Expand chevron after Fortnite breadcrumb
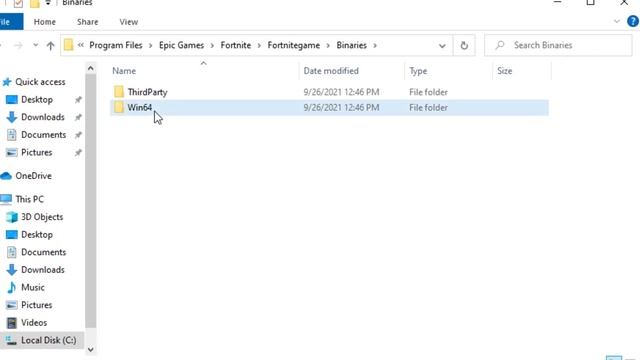Viewport: 640px width, 360px height. [259, 45]
